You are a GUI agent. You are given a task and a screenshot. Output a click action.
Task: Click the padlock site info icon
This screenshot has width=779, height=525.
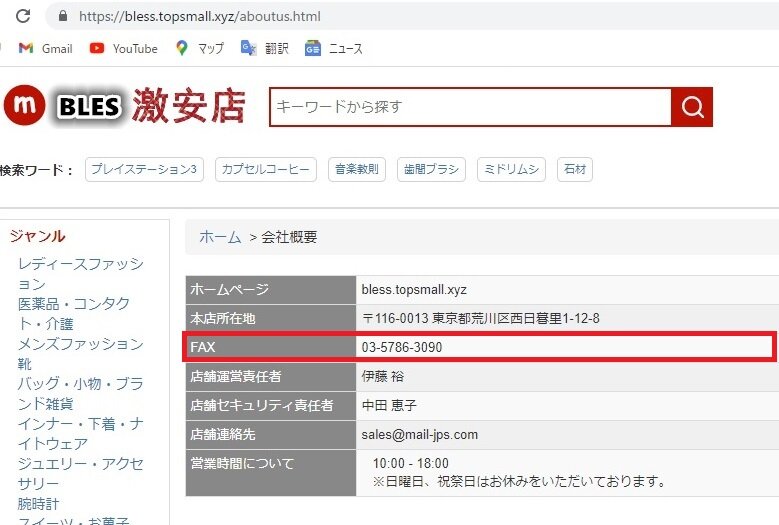point(63,16)
